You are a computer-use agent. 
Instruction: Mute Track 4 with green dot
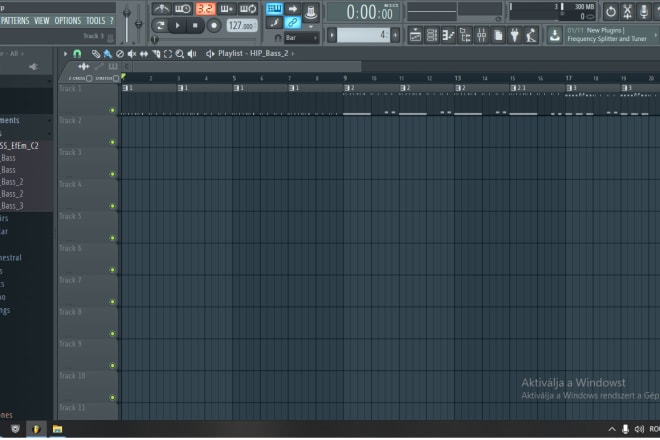(x=112, y=206)
